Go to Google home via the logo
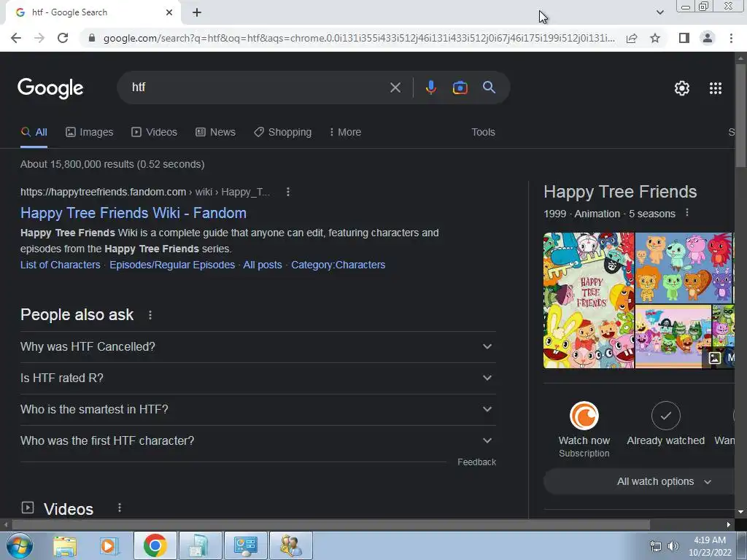The height and width of the screenshot is (560, 747). tap(50, 88)
